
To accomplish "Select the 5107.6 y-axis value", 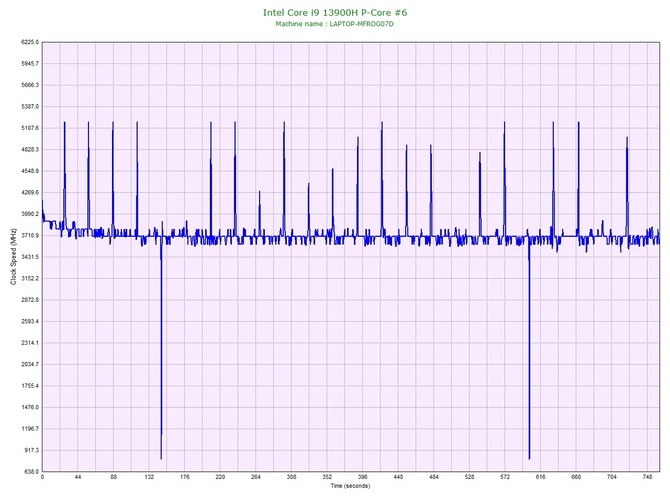I will coord(30,128).
